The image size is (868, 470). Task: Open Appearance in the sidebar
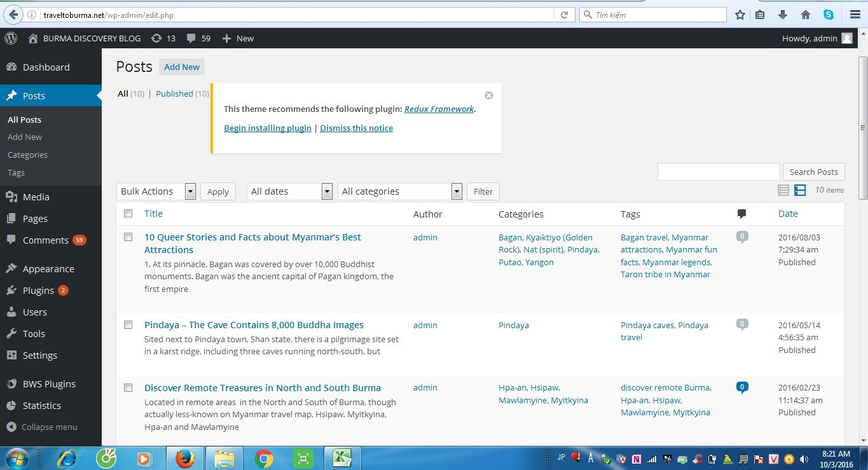click(x=48, y=269)
